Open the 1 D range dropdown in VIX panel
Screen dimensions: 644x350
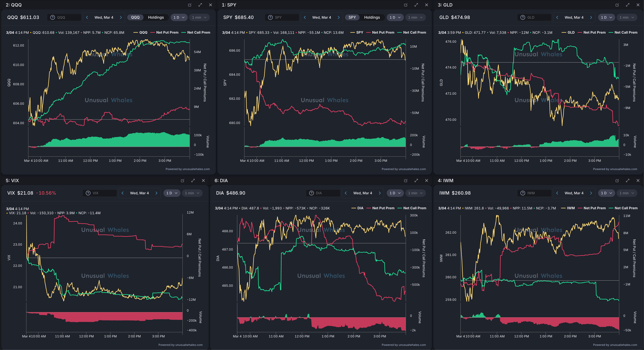172,193
